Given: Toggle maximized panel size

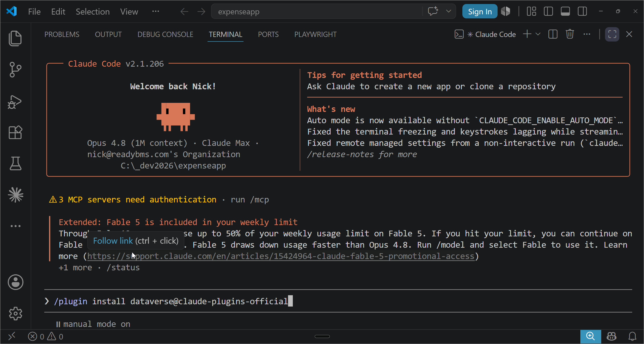Looking at the screenshot, I should (612, 34).
